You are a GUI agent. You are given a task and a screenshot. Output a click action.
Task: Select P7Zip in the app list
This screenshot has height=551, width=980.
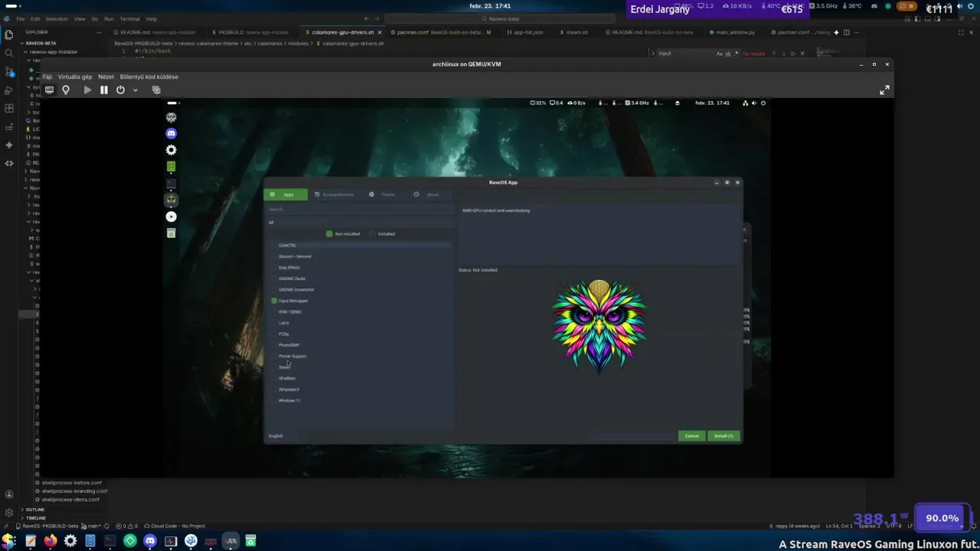(x=284, y=334)
